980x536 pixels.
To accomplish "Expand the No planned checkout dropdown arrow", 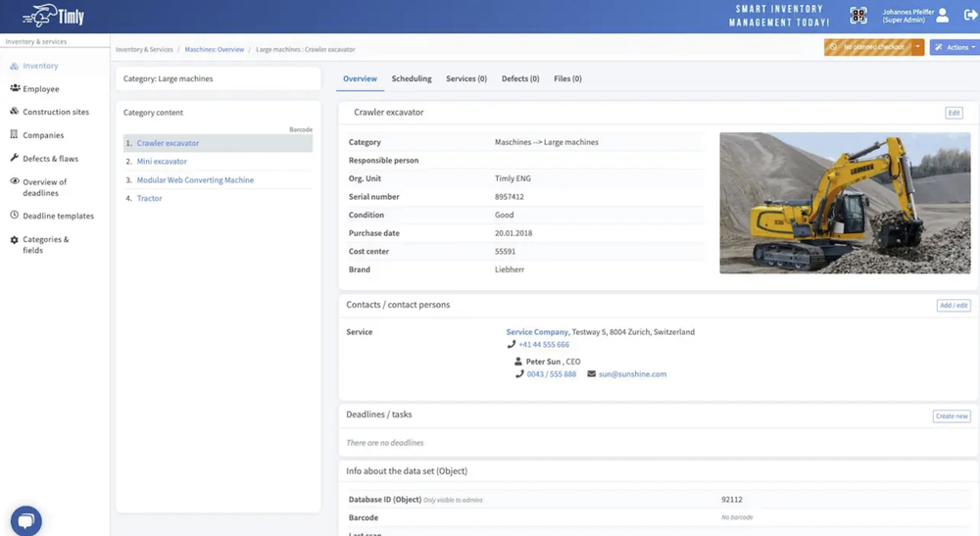I will (917, 47).
